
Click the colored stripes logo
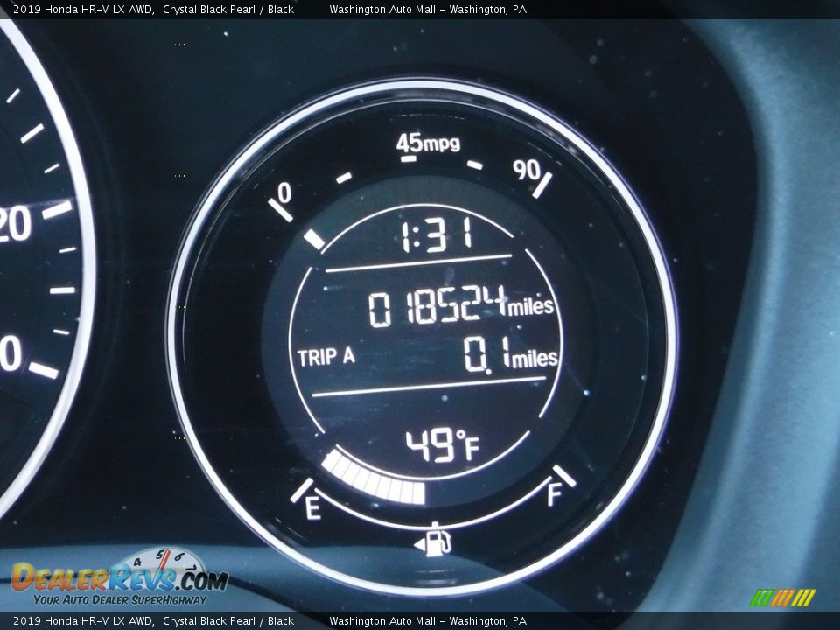click(782, 598)
